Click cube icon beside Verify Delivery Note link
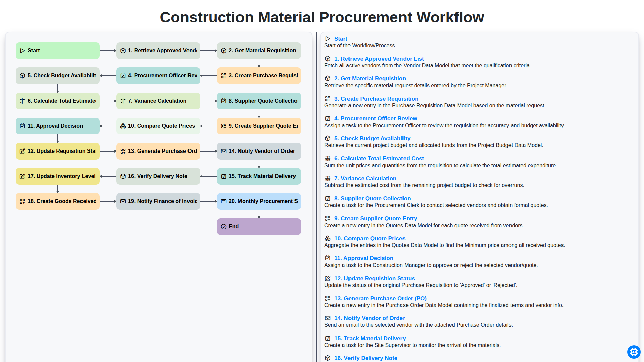Viewport: 644px width, 362px height. pyautogui.click(x=328, y=358)
